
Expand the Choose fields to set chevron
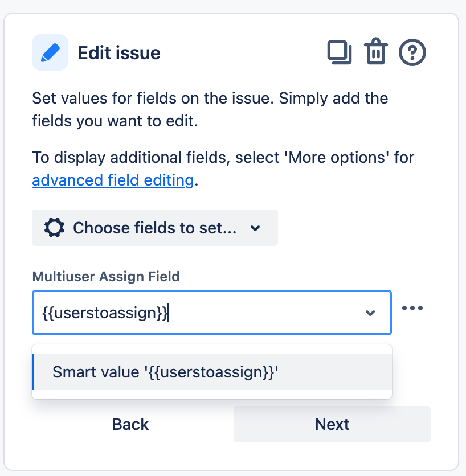coord(255,228)
